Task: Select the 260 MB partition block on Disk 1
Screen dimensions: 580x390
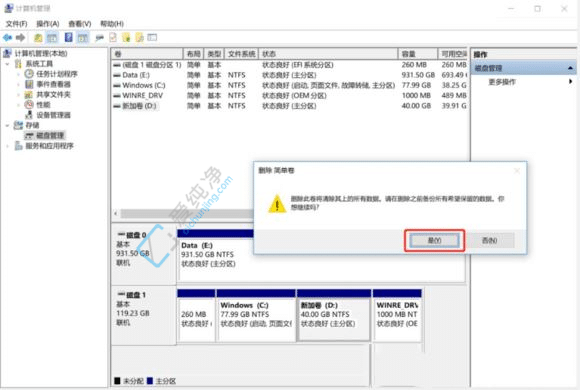Action: 196,315
